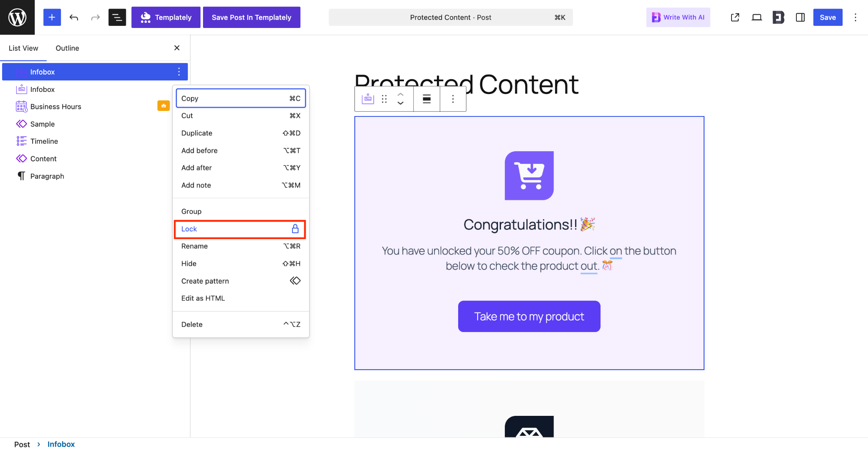Redo the last undone change
Screen dimensions: 868x451
[x=95, y=17]
